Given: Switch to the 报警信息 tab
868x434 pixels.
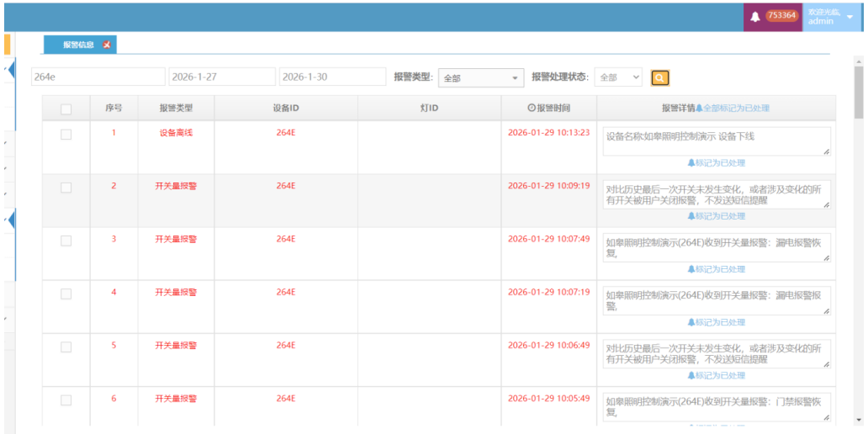Looking at the screenshot, I should [78, 45].
